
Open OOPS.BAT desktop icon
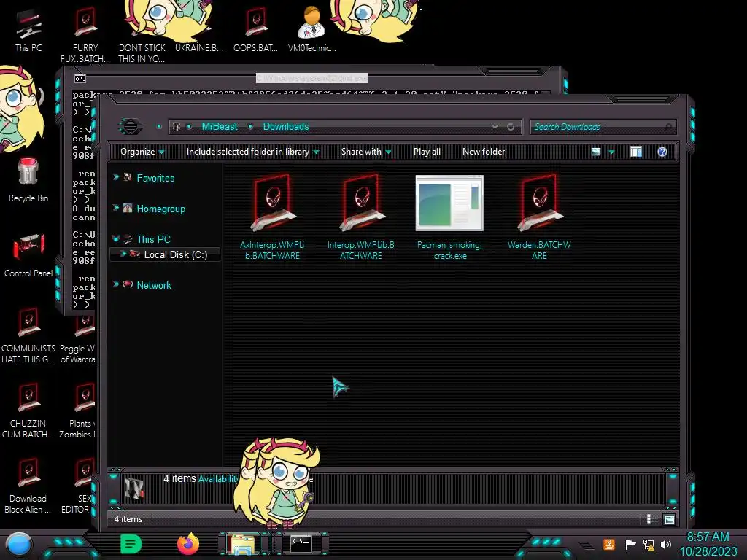click(256, 29)
